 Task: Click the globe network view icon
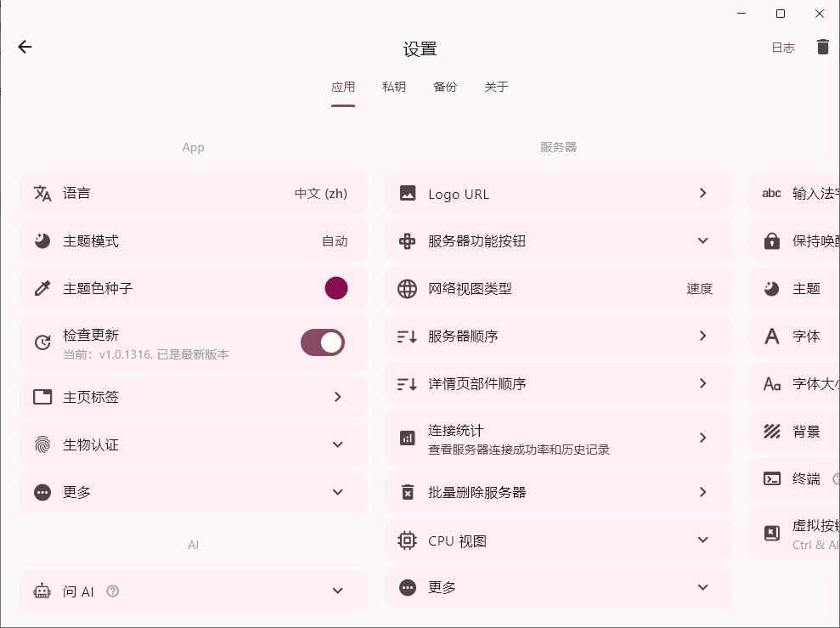tap(408, 289)
